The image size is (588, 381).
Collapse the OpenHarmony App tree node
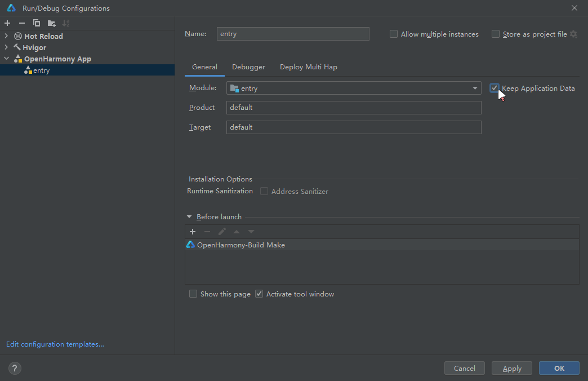[6, 59]
